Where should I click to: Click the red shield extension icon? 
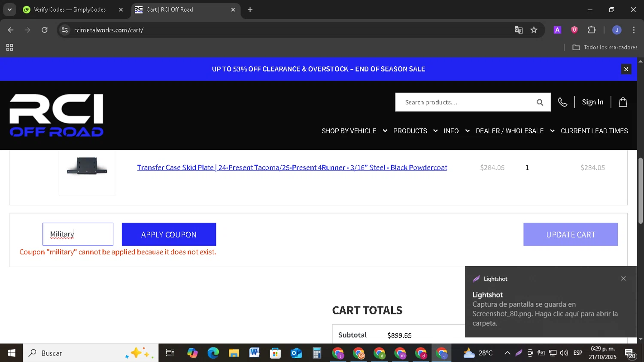574,30
